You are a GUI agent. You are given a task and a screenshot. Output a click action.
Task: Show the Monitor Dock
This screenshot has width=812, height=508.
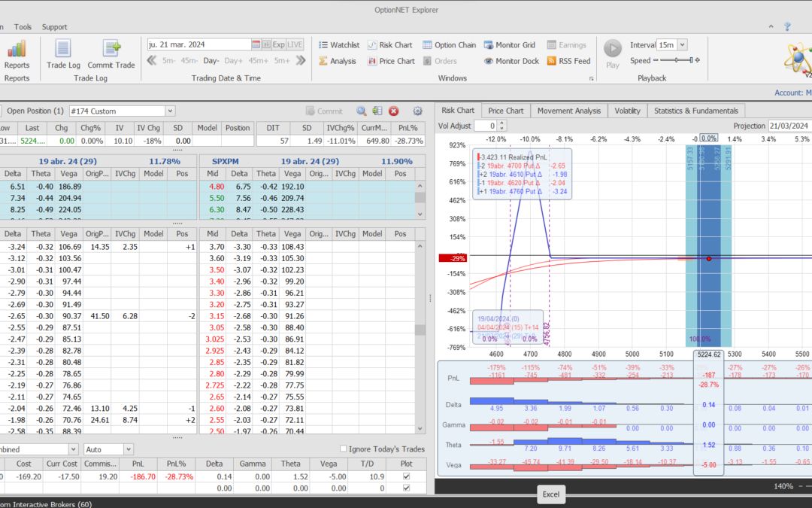pos(511,61)
